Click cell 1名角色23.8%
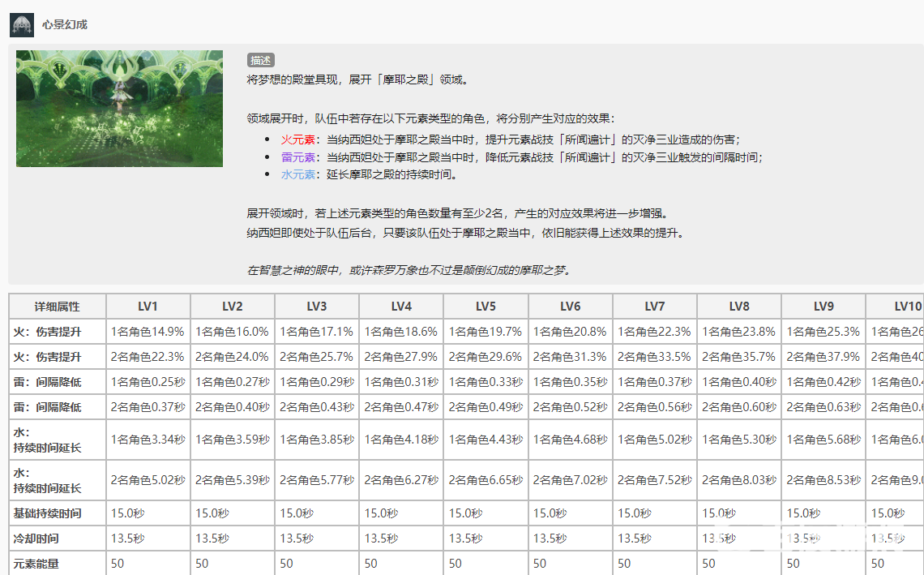 pyautogui.click(x=739, y=332)
